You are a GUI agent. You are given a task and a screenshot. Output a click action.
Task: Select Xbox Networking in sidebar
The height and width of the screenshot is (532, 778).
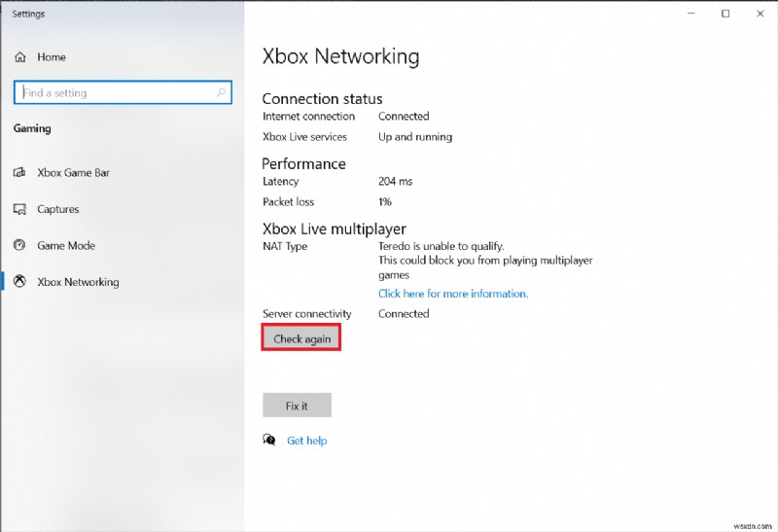tap(78, 282)
